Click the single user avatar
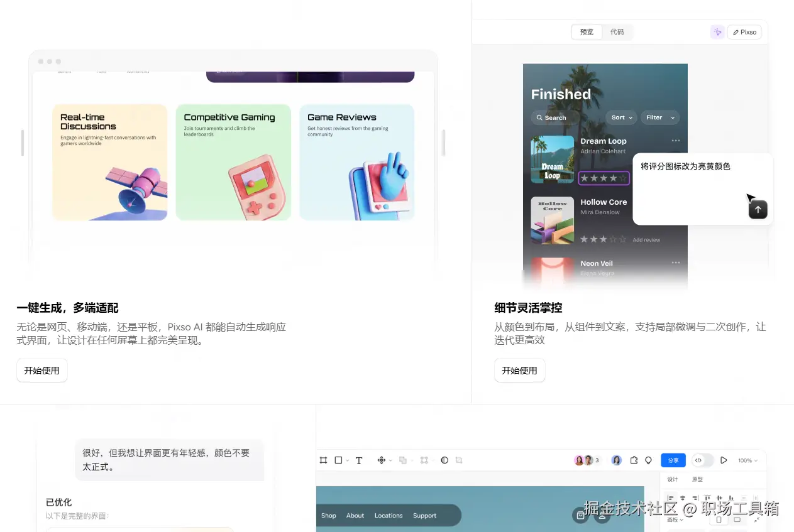This screenshot has width=794, height=532. click(x=617, y=460)
